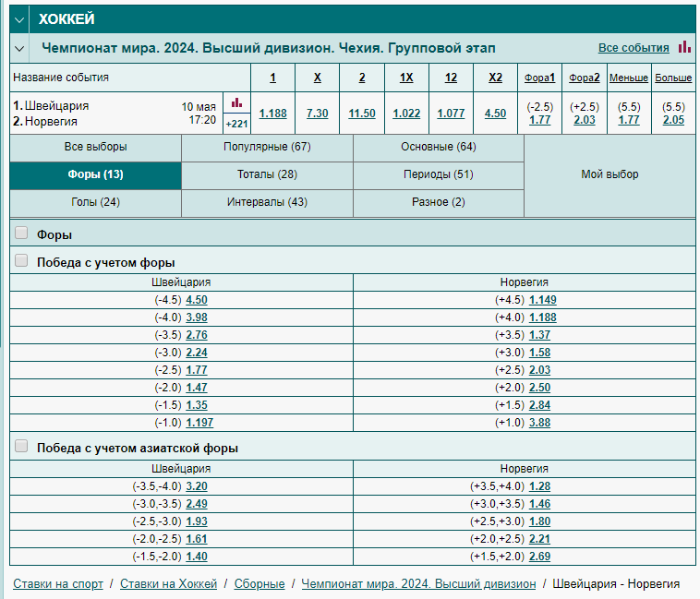
Task: Bet Asian handicap (+2.0,+2.5) at 2.21
Action: click(539, 539)
